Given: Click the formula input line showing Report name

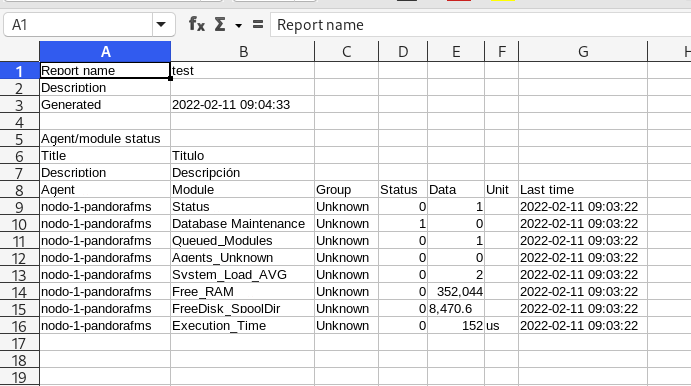Looking at the screenshot, I should (x=480, y=25).
